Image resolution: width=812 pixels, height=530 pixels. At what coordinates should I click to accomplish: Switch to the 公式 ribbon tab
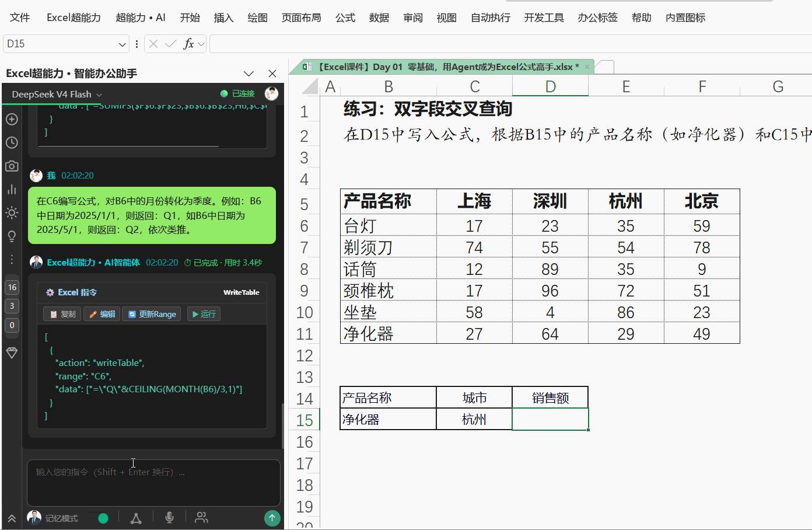coord(345,18)
